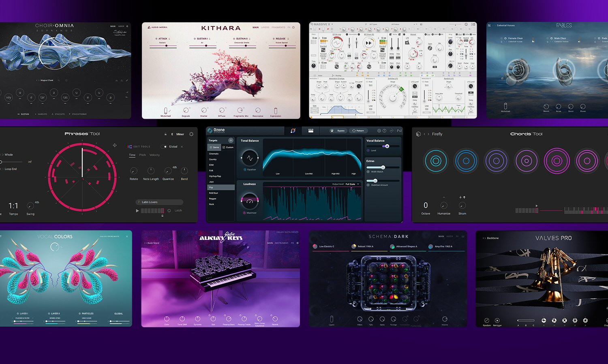Viewport: 608px width, 364px height.
Task: Click the Volume knob in Schema Dark
Action: (445, 319)
